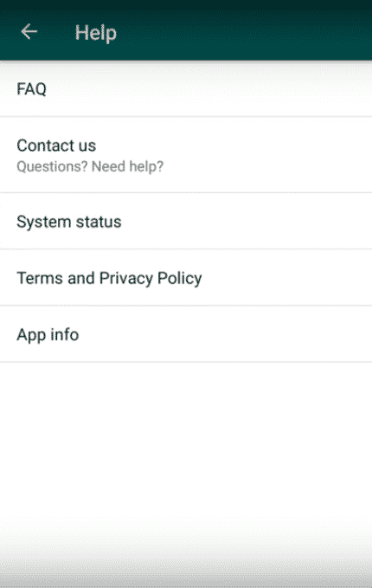Open Terms and Privacy Policy
372x588 pixels.
(x=186, y=278)
